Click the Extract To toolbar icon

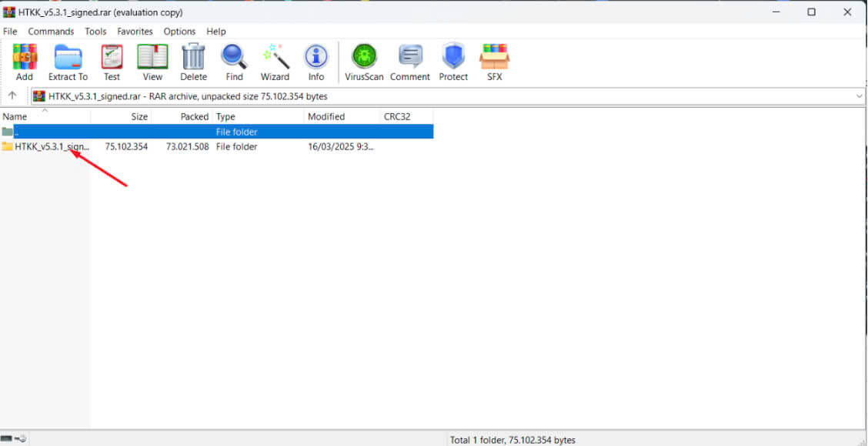pos(68,57)
